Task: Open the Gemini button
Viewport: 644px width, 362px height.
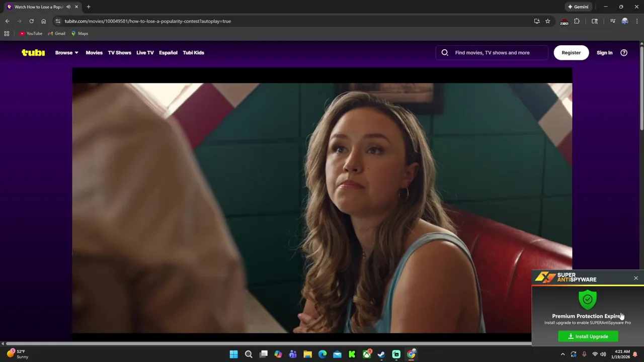Action: 578,7
